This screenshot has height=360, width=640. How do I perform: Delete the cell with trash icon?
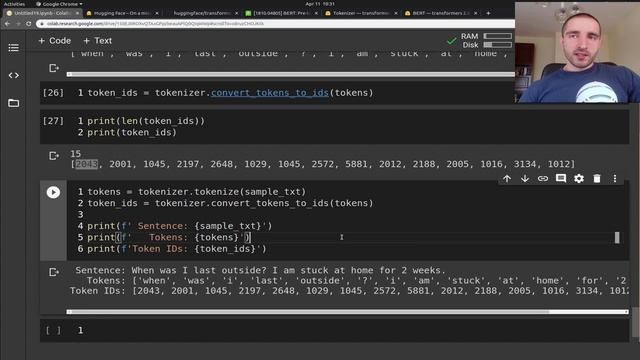point(597,179)
